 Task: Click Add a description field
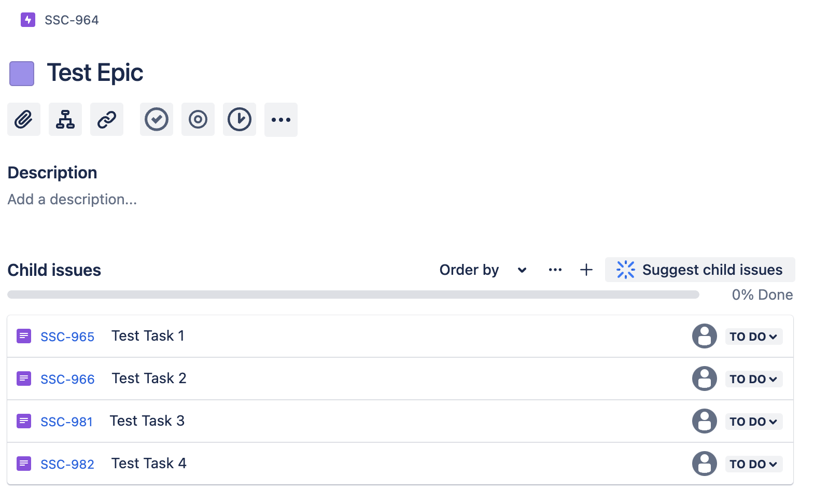click(72, 199)
